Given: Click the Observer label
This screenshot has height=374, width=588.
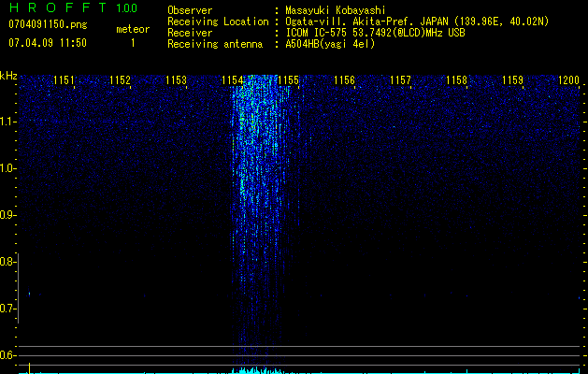Looking at the screenshot, I should point(190,10).
